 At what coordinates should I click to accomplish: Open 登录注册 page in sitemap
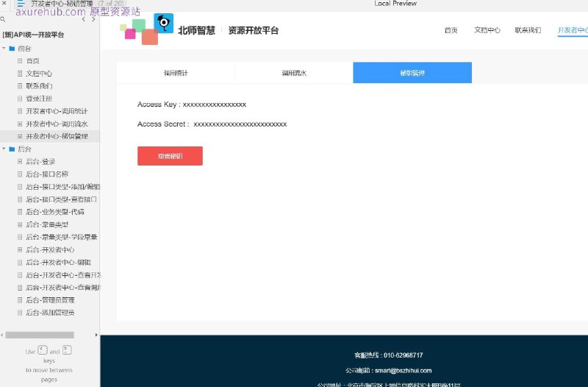pos(39,99)
